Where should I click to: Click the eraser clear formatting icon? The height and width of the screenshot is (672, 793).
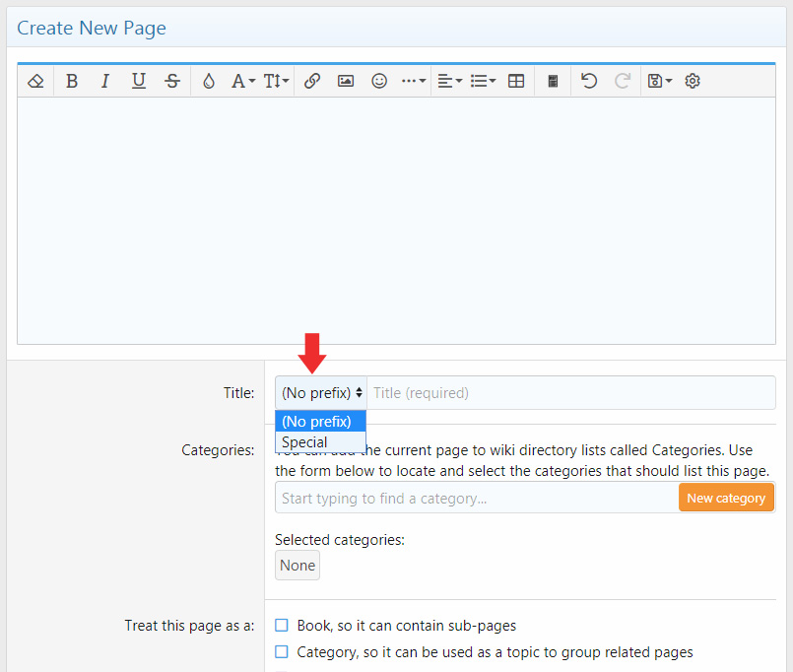[36, 81]
